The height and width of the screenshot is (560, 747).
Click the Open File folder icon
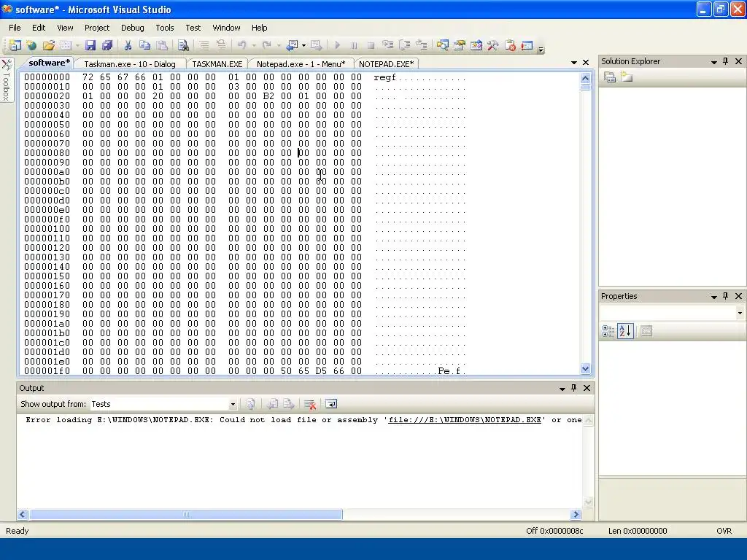click(x=49, y=45)
